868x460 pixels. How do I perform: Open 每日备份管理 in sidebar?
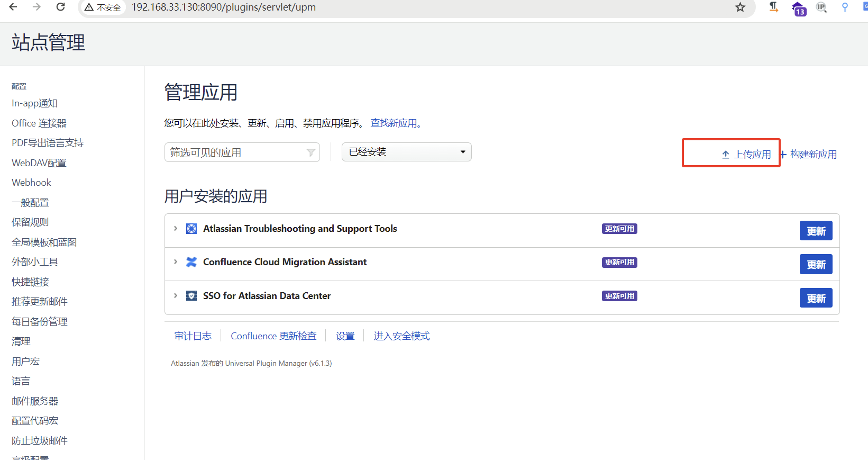40,322
